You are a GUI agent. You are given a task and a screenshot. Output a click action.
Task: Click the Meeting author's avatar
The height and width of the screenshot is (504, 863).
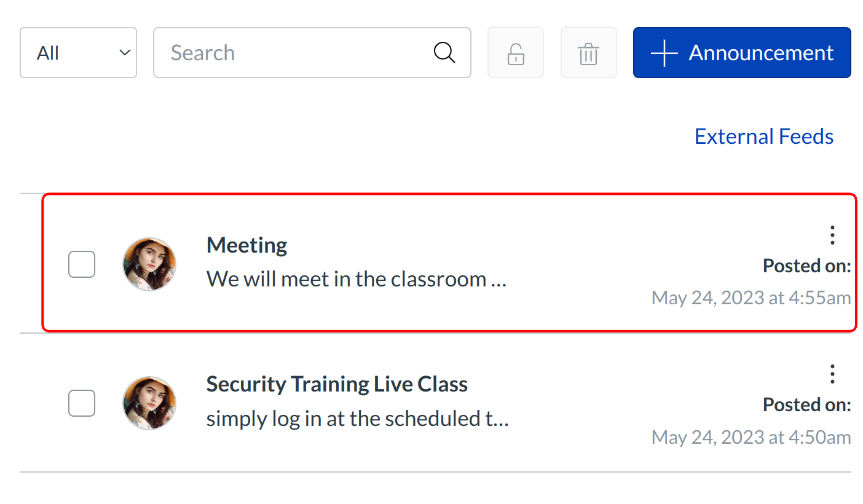coord(149,264)
